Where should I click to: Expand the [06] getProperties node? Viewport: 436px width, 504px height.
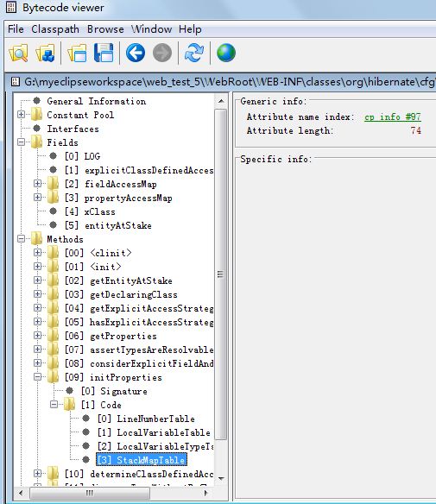point(38,336)
